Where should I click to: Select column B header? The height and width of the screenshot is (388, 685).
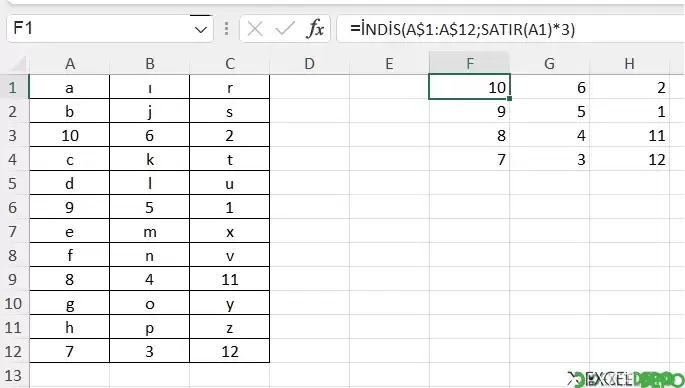tap(149, 64)
